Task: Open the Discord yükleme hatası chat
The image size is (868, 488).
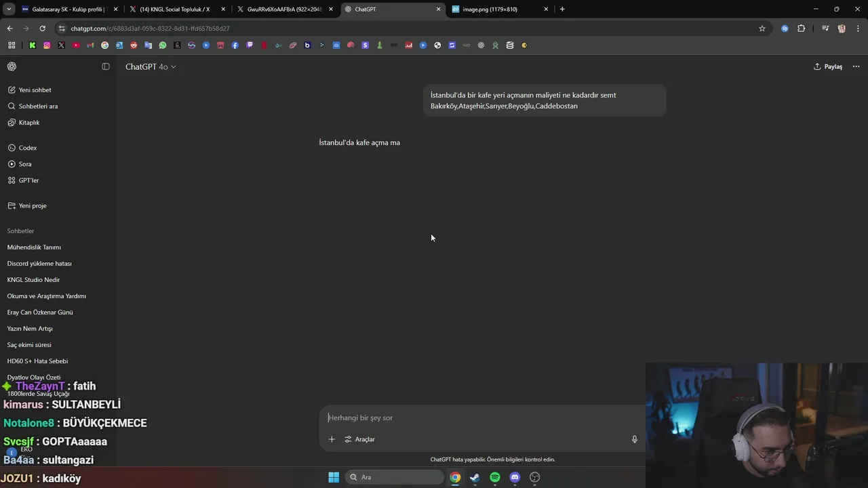Action: point(39,264)
